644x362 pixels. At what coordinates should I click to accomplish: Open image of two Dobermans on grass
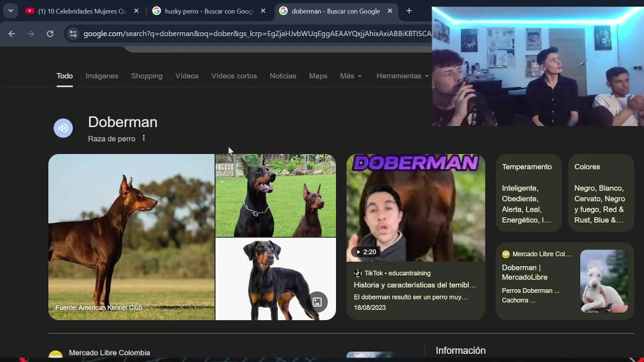point(276,195)
